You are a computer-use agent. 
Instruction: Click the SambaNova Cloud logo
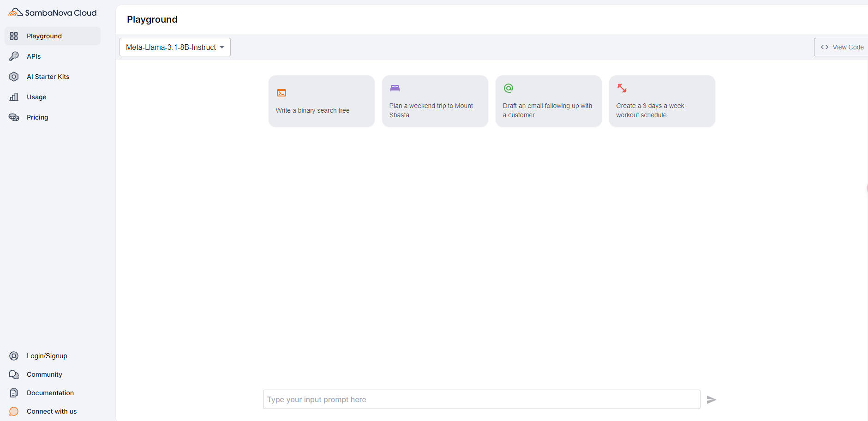click(53, 12)
